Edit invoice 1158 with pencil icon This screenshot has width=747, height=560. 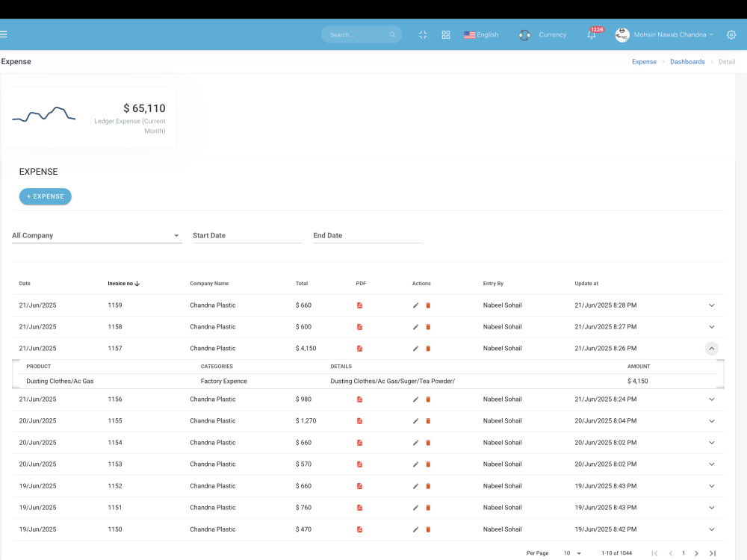coord(415,327)
